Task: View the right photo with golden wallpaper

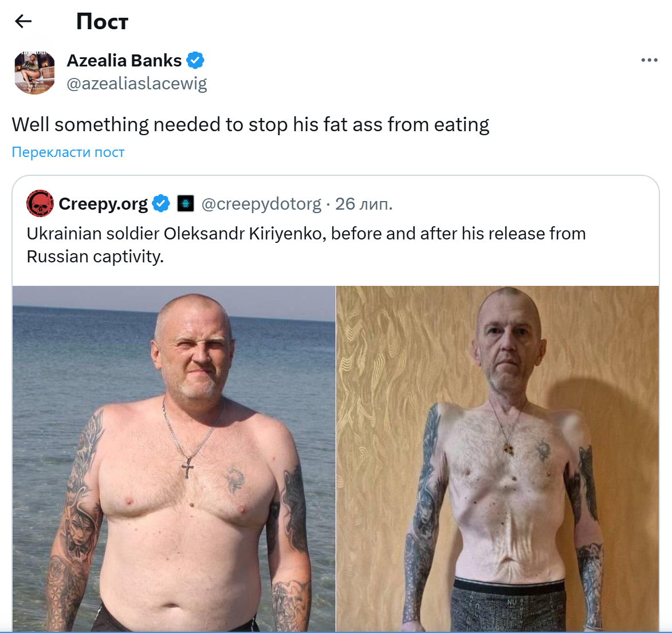Action: coord(498,459)
